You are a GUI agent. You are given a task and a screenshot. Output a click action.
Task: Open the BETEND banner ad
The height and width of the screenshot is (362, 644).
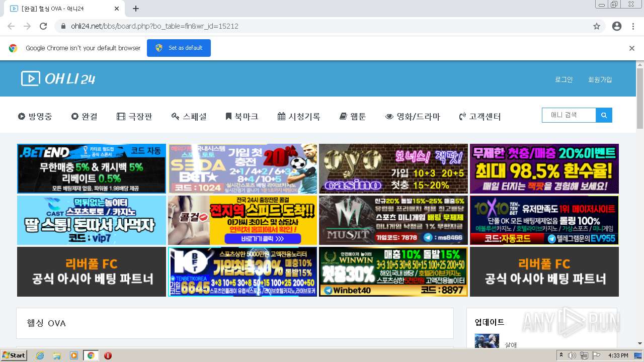[x=92, y=168]
